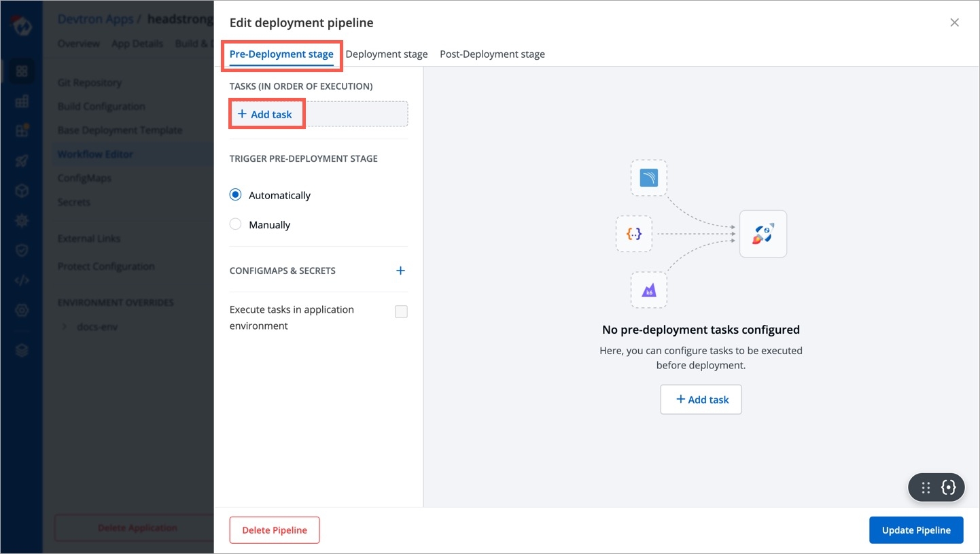
Task: Click the red Delete Pipeline button
Action: tap(275, 530)
